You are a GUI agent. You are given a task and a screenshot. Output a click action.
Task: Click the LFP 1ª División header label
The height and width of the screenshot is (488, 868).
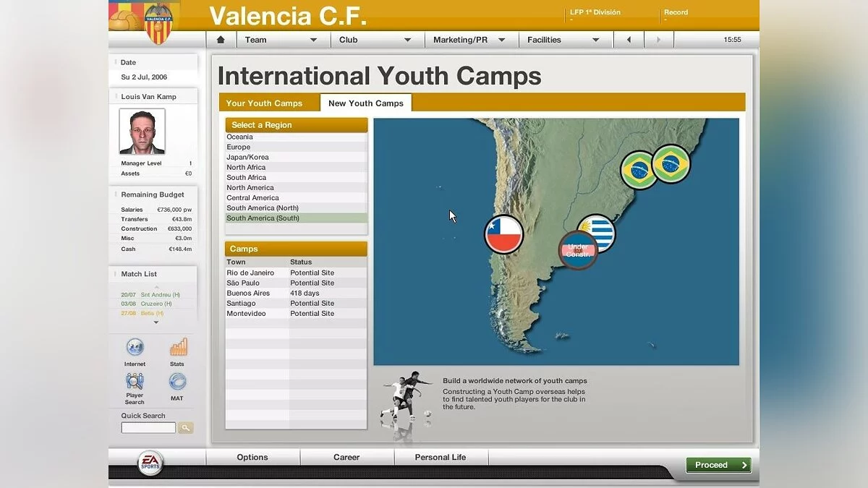point(595,12)
